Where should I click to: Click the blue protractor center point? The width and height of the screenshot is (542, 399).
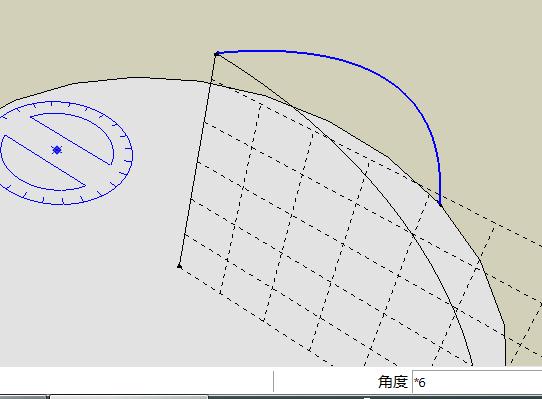(x=57, y=150)
